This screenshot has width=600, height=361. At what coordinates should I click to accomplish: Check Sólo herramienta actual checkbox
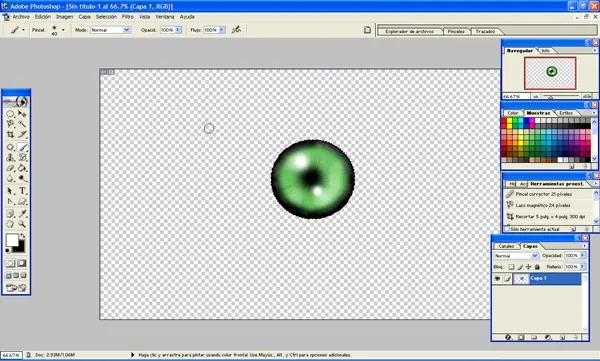pos(507,229)
